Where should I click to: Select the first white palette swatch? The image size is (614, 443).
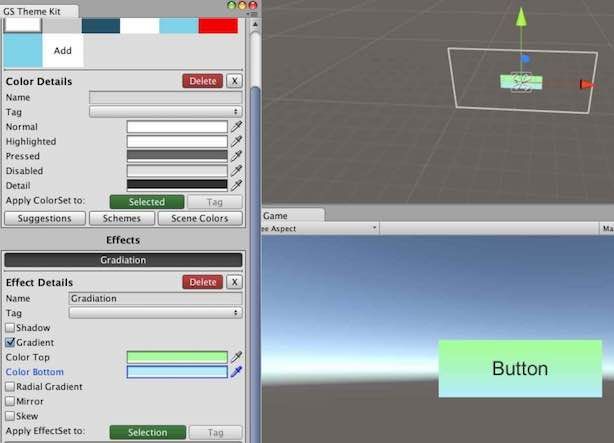tap(23, 25)
